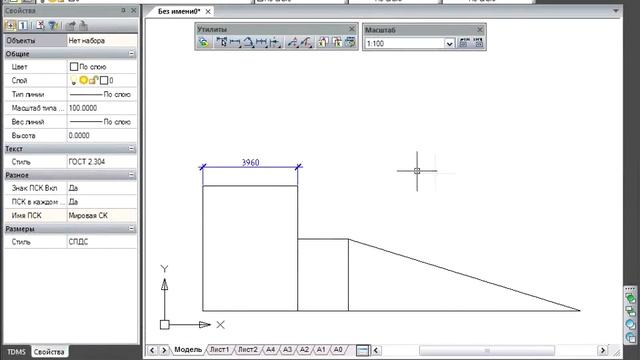Select the arc dimension tool in Утилиты

point(249,42)
